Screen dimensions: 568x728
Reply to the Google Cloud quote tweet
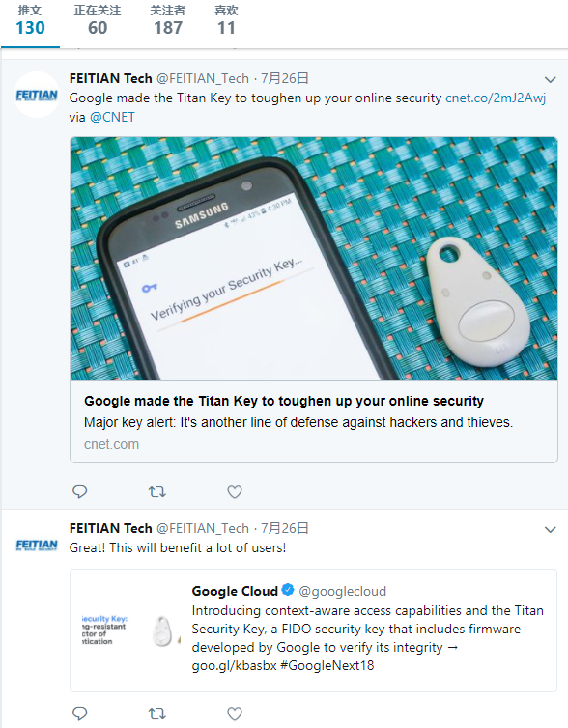[x=80, y=714]
